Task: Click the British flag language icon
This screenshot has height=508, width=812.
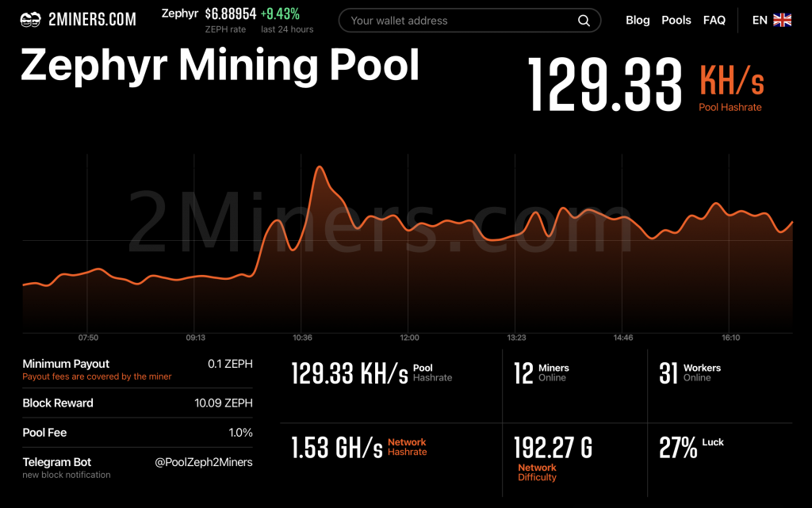Action: pyautogui.click(x=783, y=20)
